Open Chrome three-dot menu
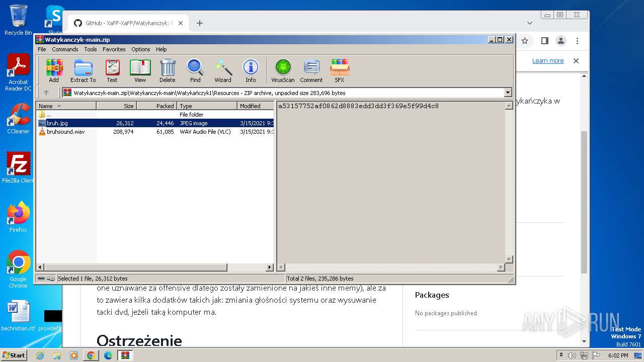Screen dimensions: 644x362 pos(577,41)
